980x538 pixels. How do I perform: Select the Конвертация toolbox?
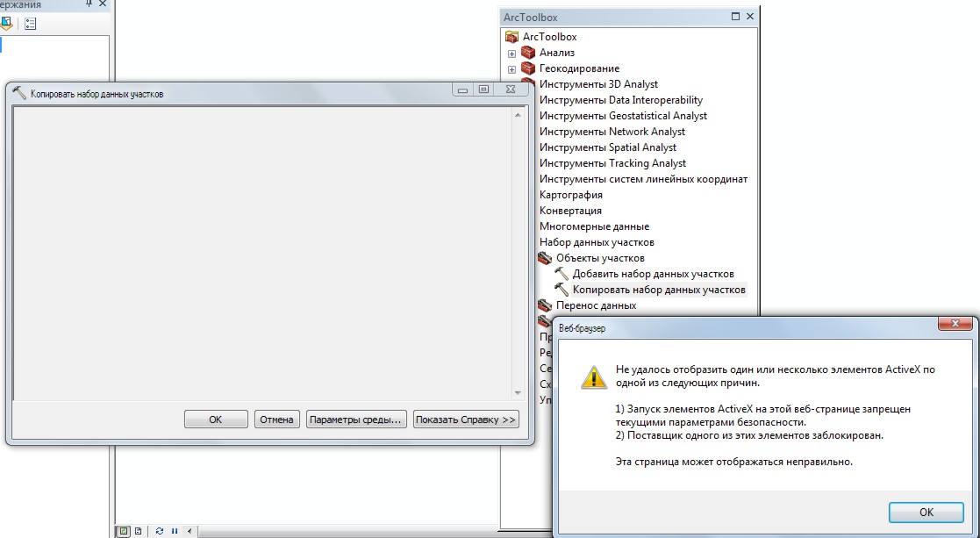click(x=570, y=211)
